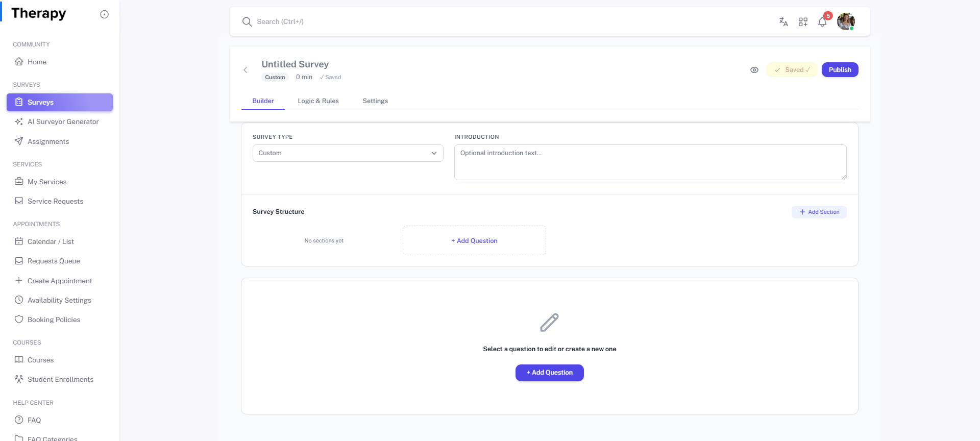Click the purple Add Question button

[x=550, y=373]
